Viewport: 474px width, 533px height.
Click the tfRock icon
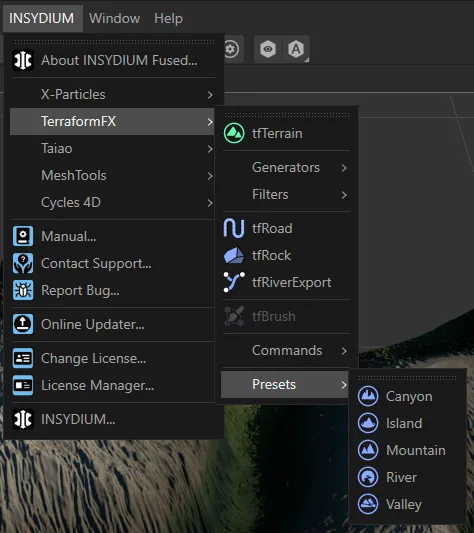[234, 255]
